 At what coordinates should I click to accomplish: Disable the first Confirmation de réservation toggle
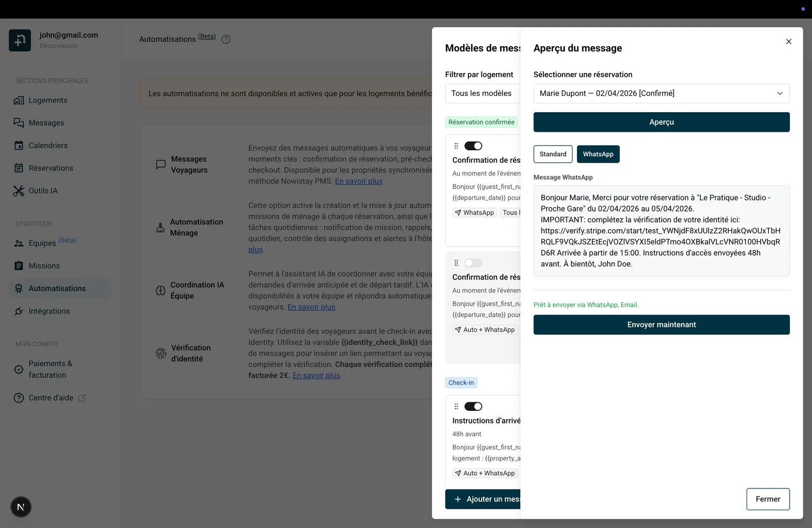pos(473,146)
